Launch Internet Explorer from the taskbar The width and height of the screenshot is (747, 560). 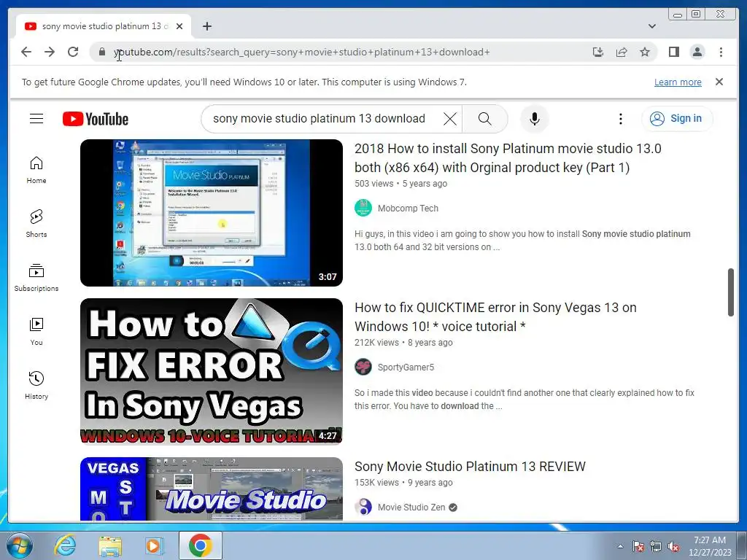tap(65, 545)
